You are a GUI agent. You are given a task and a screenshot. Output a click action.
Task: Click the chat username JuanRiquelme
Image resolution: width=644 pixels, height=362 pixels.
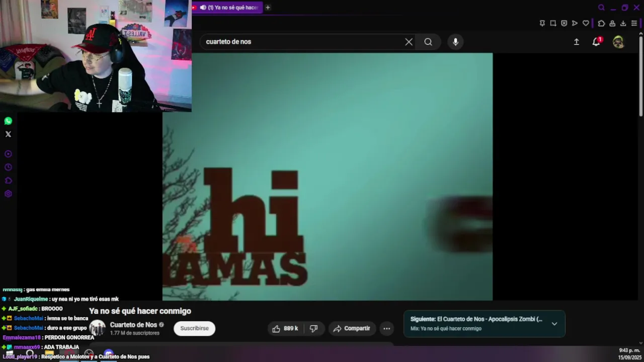pyautogui.click(x=31, y=299)
